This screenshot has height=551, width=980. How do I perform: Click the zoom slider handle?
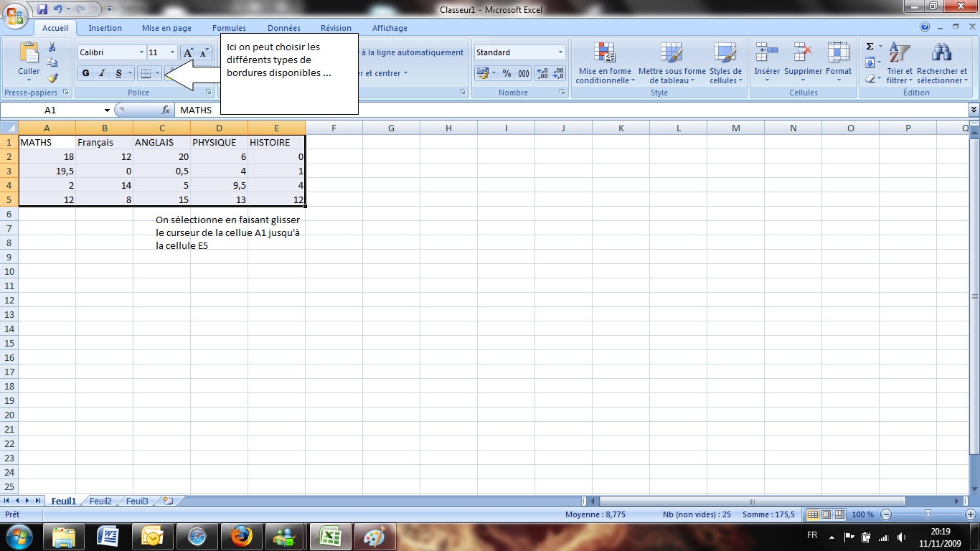tap(928, 514)
